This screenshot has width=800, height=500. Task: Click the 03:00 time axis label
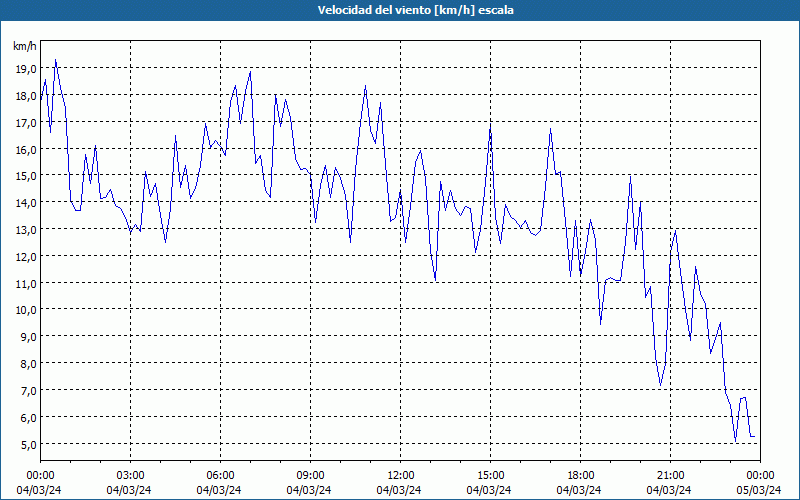pyautogui.click(x=131, y=476)
